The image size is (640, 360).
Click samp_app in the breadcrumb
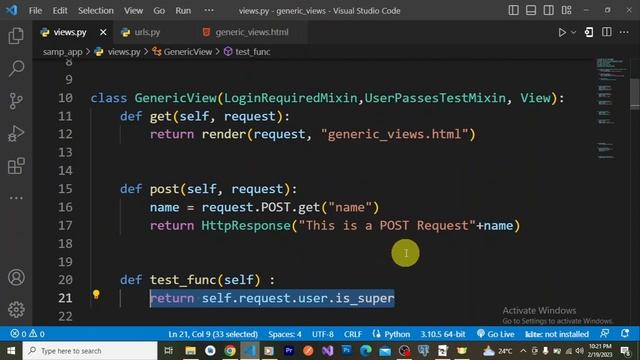pyautogui.click(x=62, y=52)
